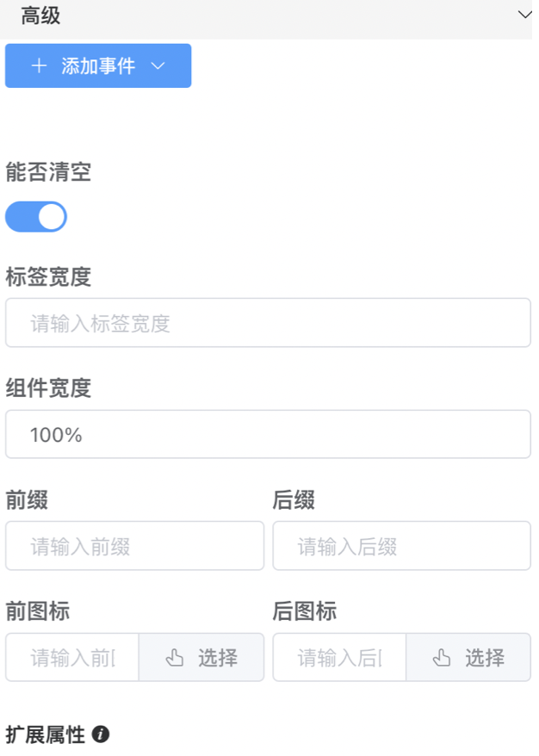Click the hand pointer icon for 前图标

pyautogui.click(x=175, y=659)
